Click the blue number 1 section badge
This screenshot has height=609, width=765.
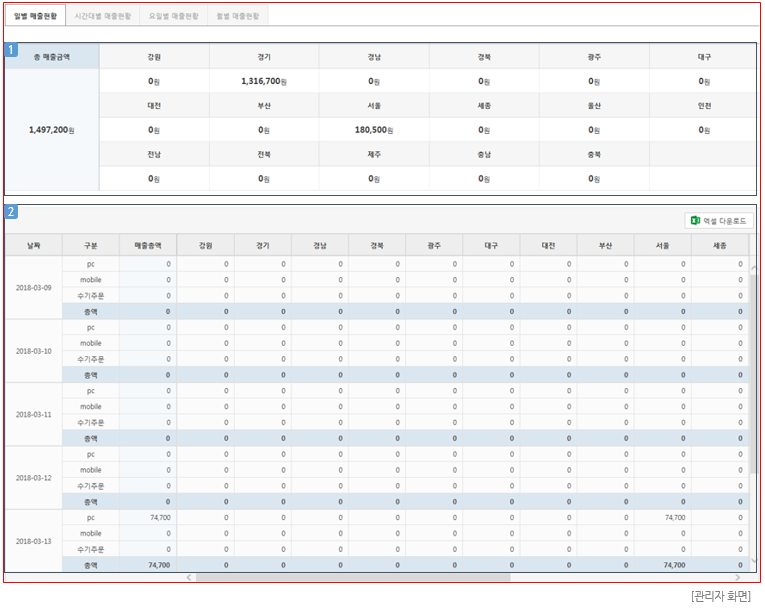[10, 49]
